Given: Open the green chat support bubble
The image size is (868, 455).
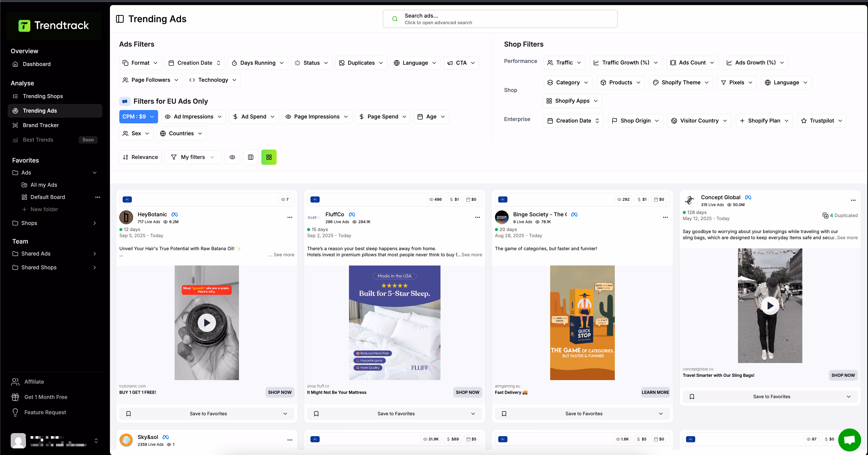Looking at the screenshot, I should click(849, 440).
